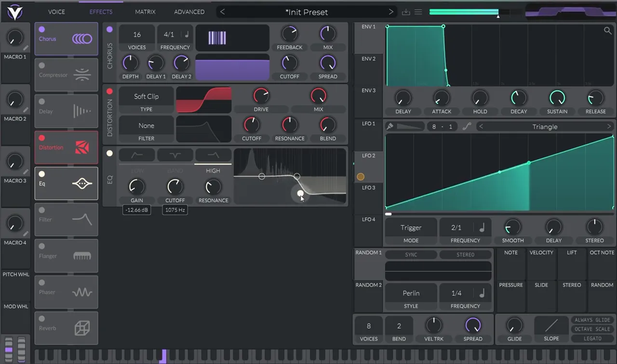Switch to the VOICE tab
The height and width of the screenshot is (364, 617).
[x=56, y=12]
